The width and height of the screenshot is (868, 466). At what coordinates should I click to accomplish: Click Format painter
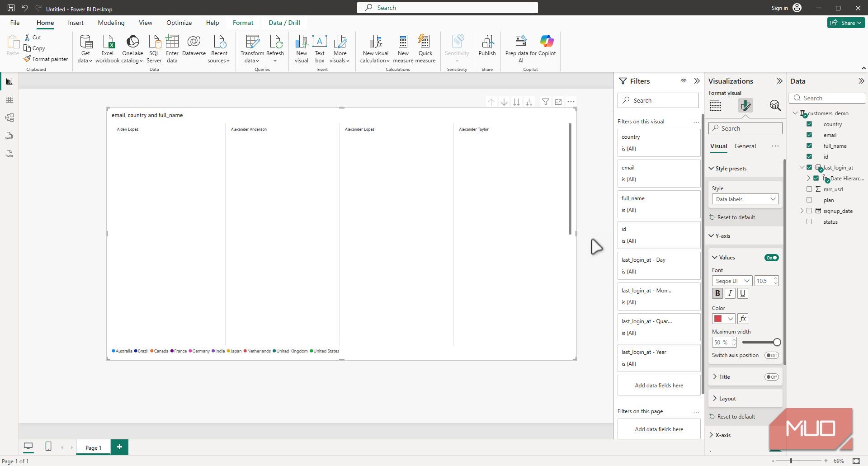pos(46,59)
